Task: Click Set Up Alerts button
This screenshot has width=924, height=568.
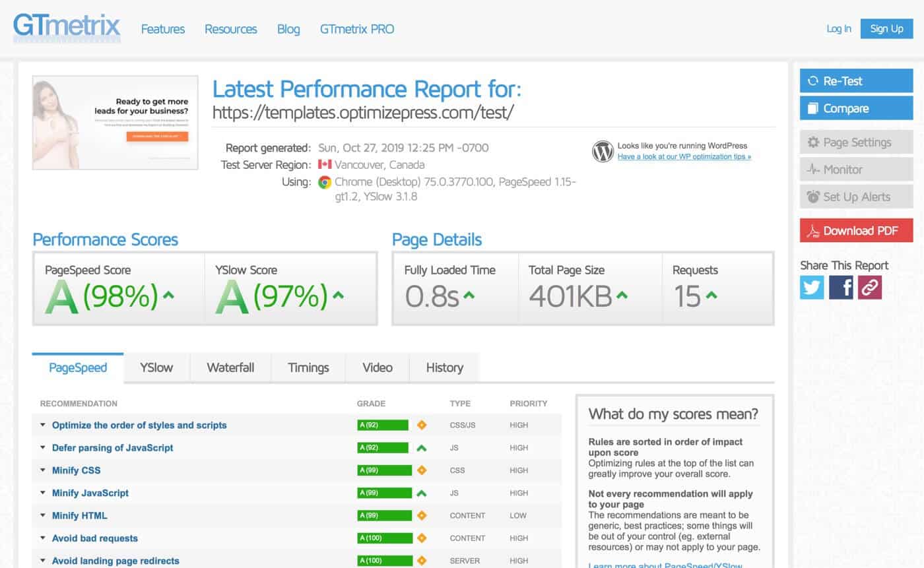Action: click(857, 197)
